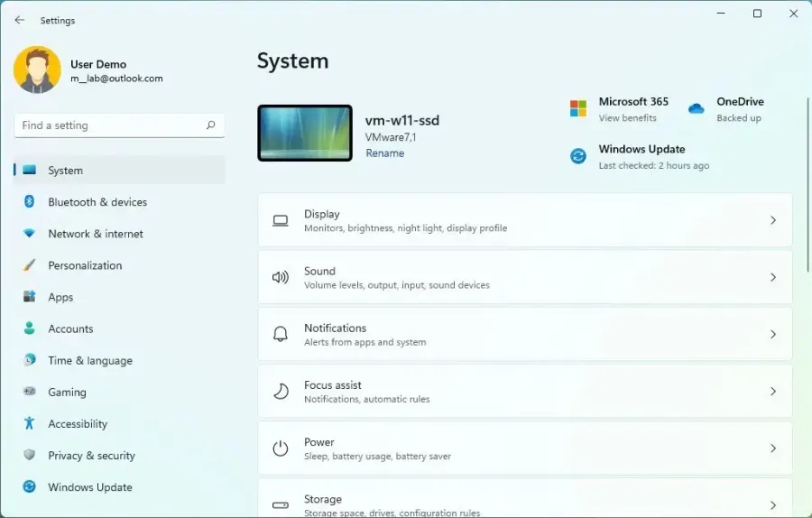Click the Storage drive icon
The height and width of the screenshot is (518, 812).
(281, 505)
